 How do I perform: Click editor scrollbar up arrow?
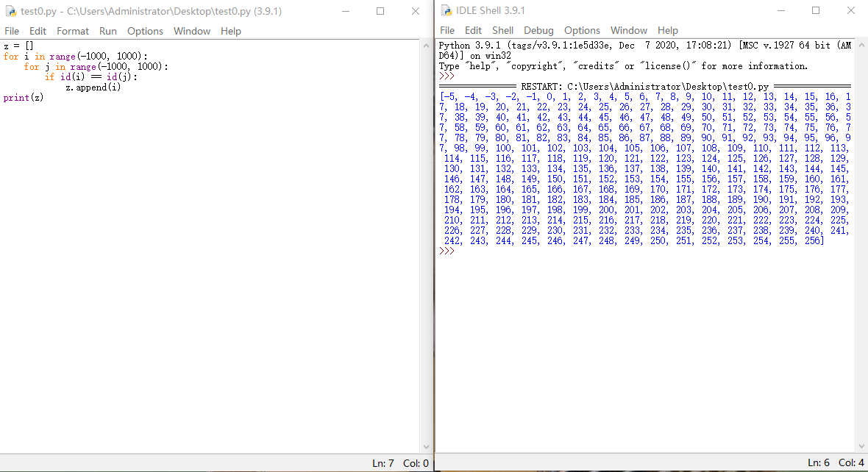pos(426,46)
